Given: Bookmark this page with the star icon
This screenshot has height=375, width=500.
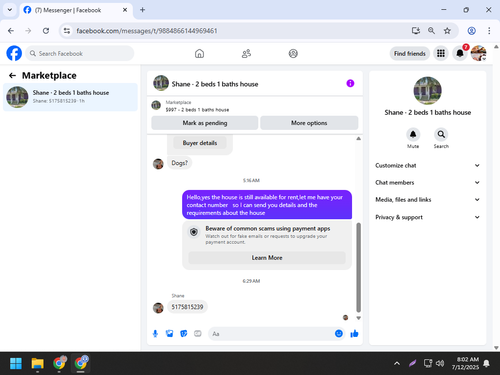Looking at the screenshot, I should pyautogui.click(x=447, y=31).
